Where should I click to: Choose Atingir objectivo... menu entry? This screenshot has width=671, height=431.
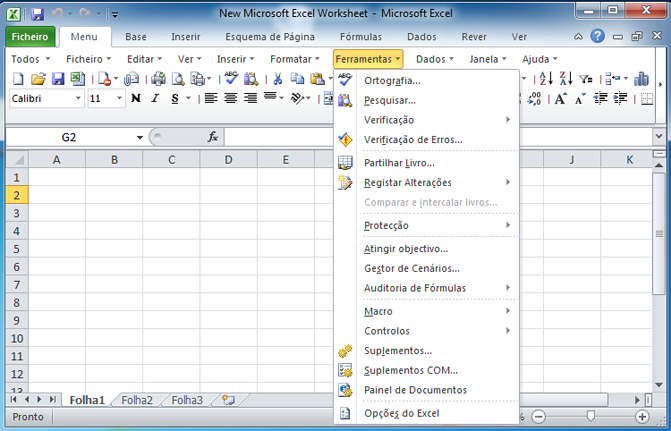click(x=427, y=248)
